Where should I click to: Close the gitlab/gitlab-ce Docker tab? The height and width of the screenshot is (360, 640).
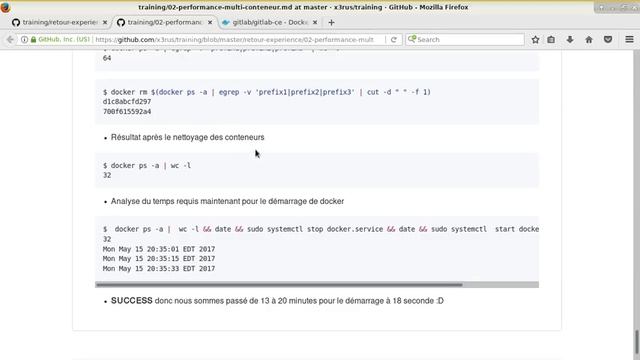pos(315,22)
